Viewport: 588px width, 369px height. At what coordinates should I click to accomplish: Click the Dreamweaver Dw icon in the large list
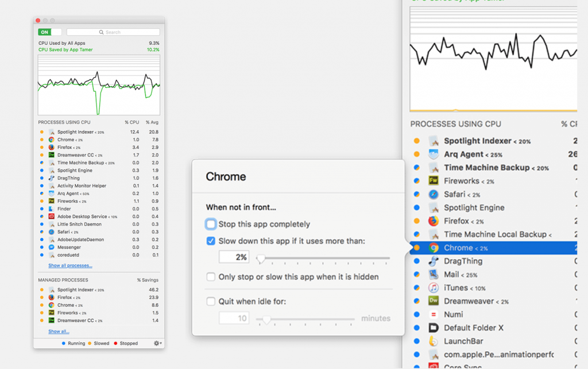(434, 301)
